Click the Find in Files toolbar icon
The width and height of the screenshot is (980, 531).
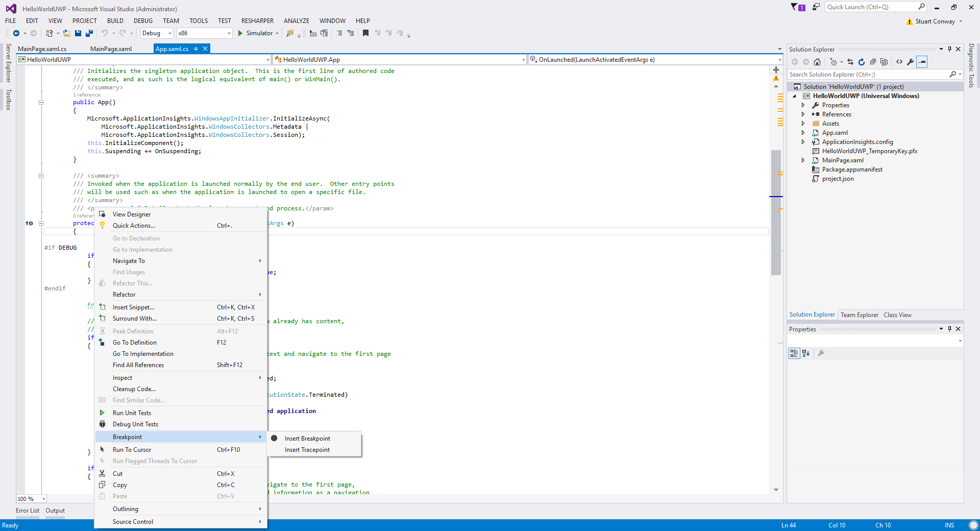(290, 33)
